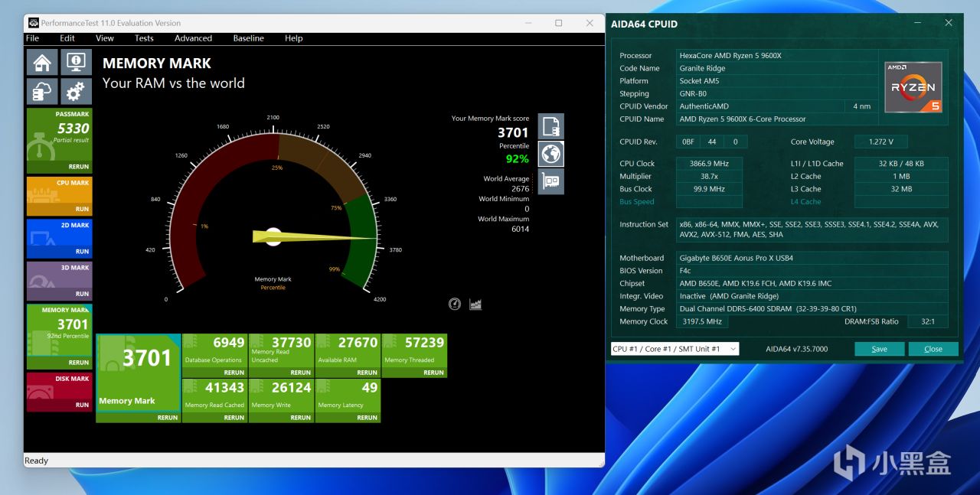This screenshot has width=980, height=495.
Task: Expand the CPU #1 / Core #1 dropdown
Action: [x=675, y=349]
